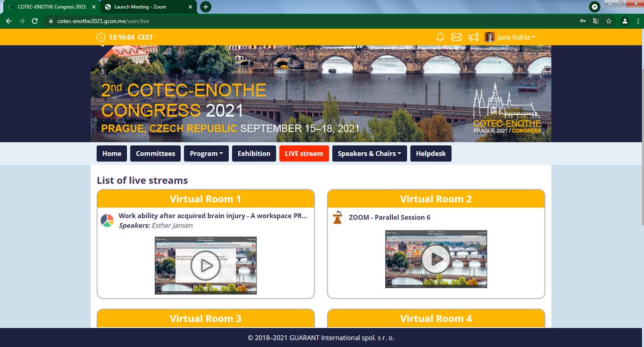
Task: Expand the Speakers & Chairs dropdown
Action: (x=370, y=153)
